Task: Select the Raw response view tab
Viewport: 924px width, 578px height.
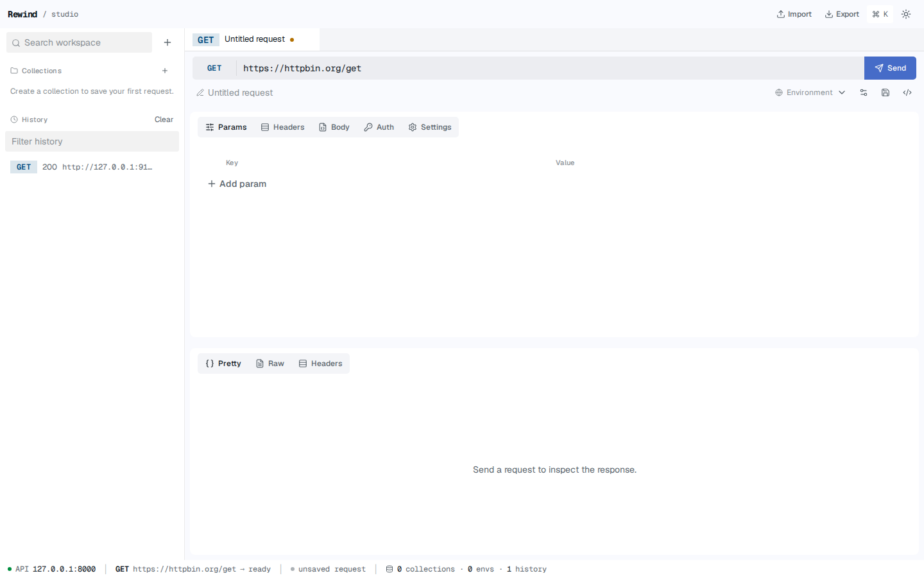Action: click(x=270, y=363)
